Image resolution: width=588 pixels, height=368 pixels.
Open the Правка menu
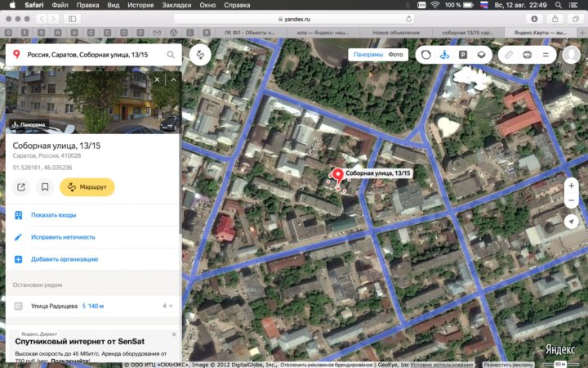(x=87, y=5)
